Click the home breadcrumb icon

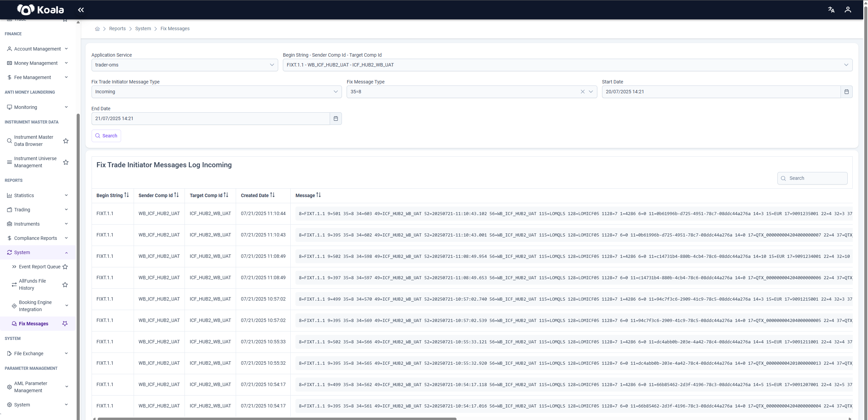click(x=97, y=29)
